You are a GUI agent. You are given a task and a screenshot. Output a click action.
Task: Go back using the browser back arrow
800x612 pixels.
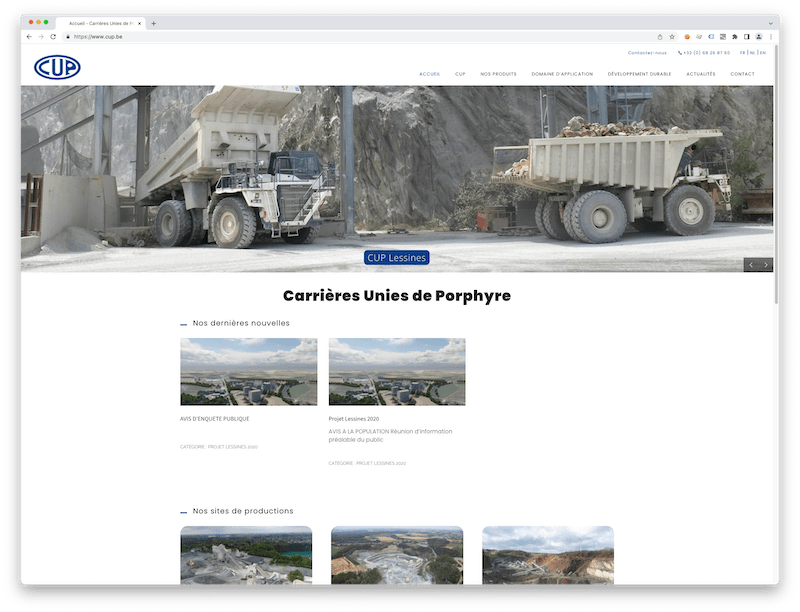tap(29, 37)
